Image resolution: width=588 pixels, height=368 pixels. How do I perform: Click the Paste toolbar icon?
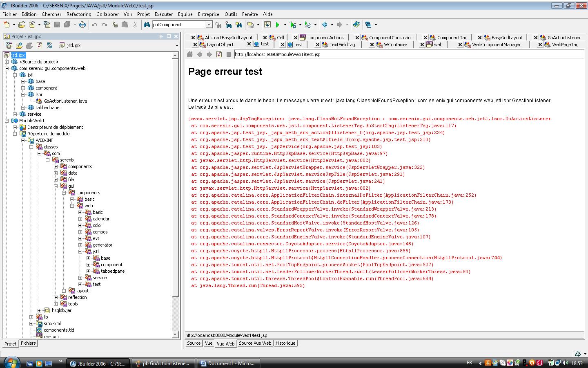(x=125, y=25)
